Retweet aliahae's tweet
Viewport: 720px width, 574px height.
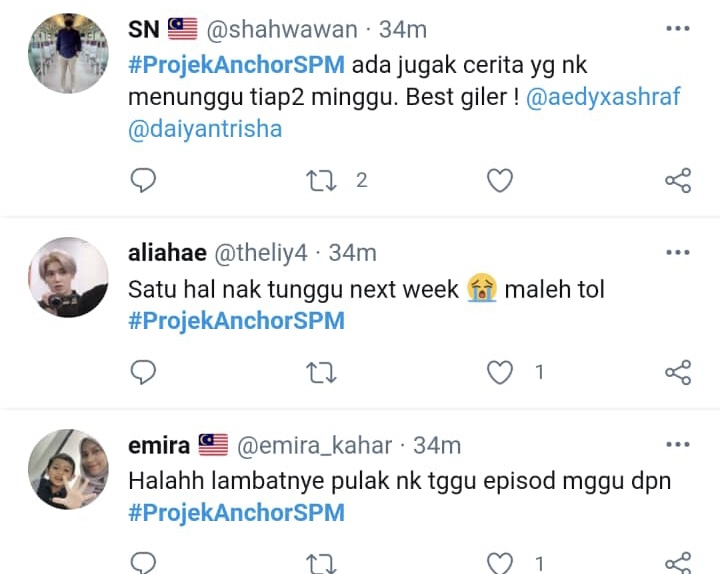[321, 372]
